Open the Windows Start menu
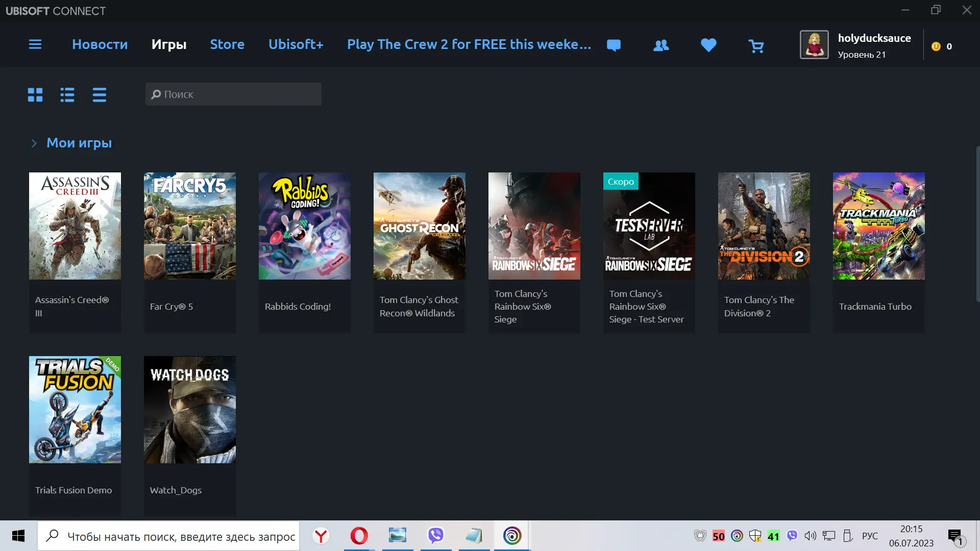 (18, 536)
